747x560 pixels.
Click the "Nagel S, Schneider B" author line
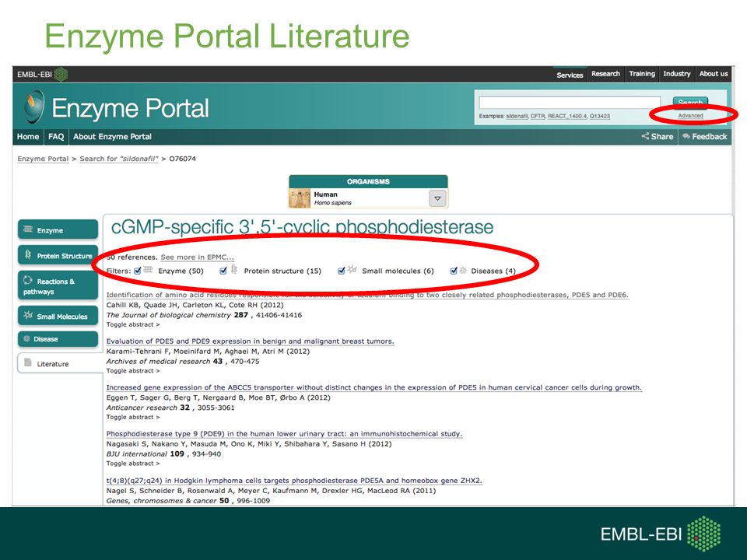pyautogui.click(x=271, y=491)
